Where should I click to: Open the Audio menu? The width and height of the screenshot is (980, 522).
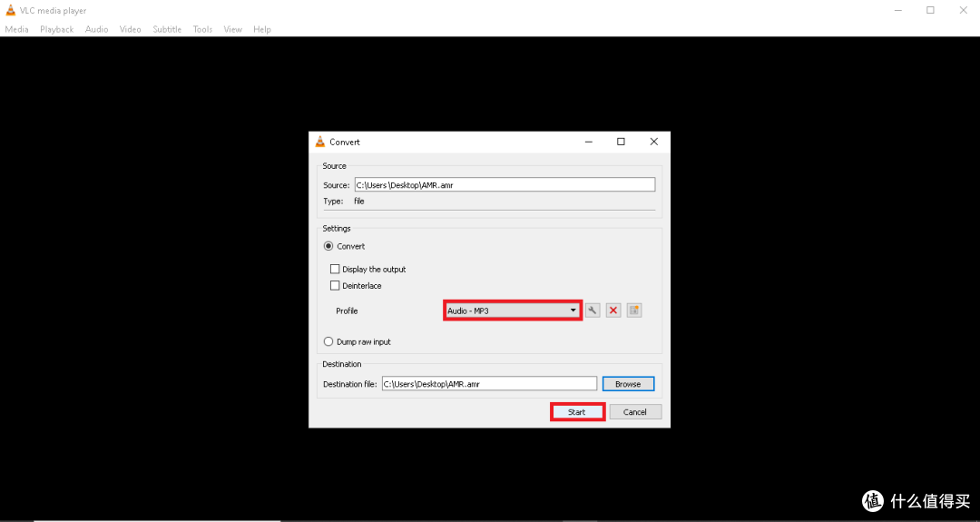97,29
